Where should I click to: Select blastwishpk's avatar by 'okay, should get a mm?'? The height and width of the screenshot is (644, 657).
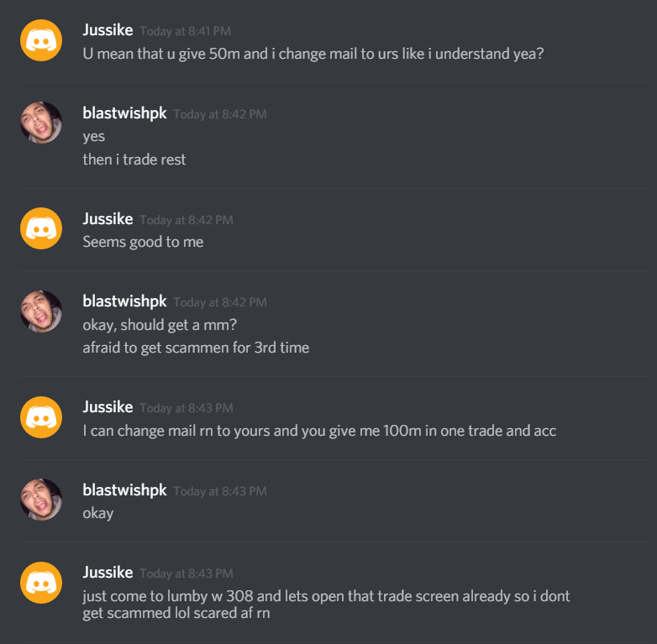(x=41, y=312)
